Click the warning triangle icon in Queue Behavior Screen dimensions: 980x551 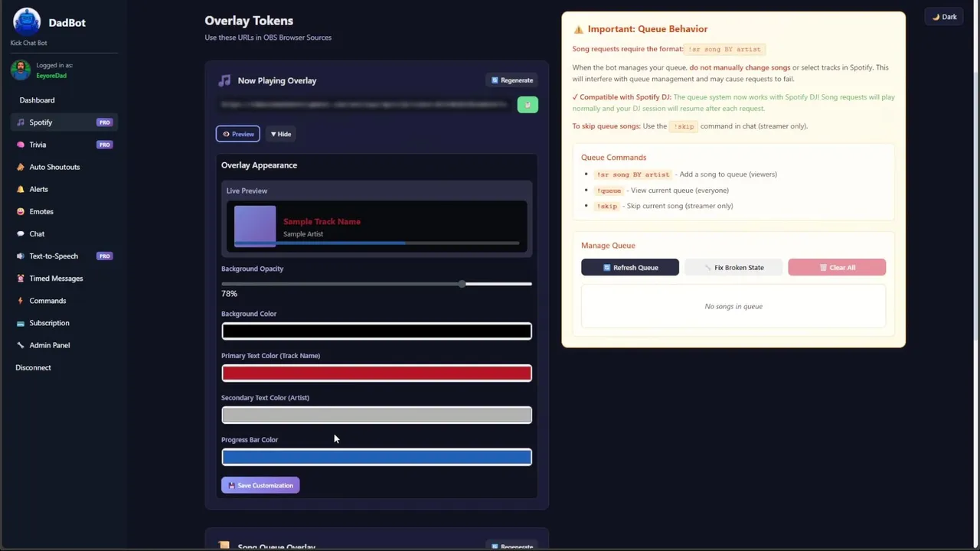coord(579,29)
